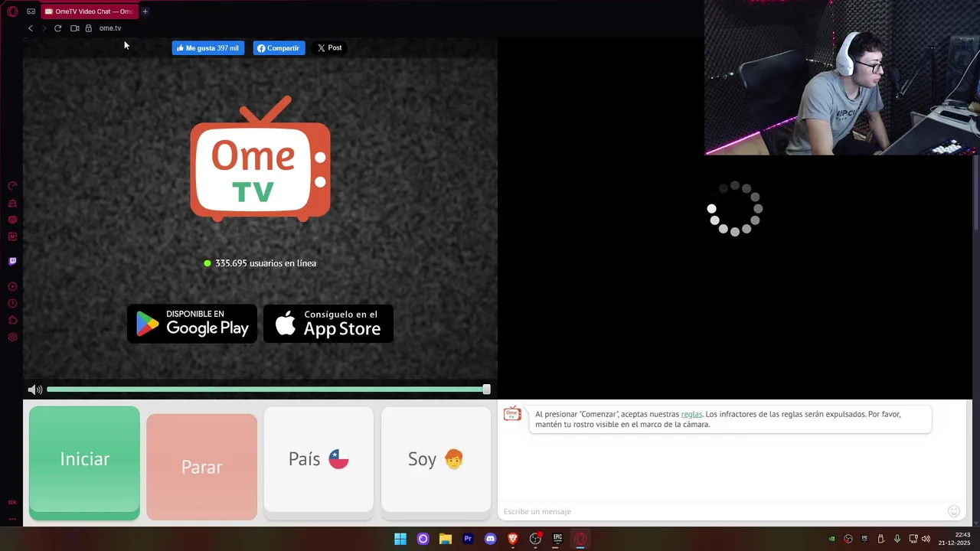Screen dimensions: 980x551
Task: Mute the video volume speaker icon
Action: coord(34,390)
